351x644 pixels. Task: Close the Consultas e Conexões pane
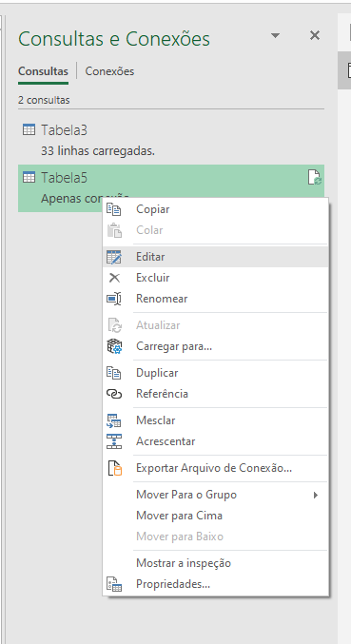click(x=315, y=36)
